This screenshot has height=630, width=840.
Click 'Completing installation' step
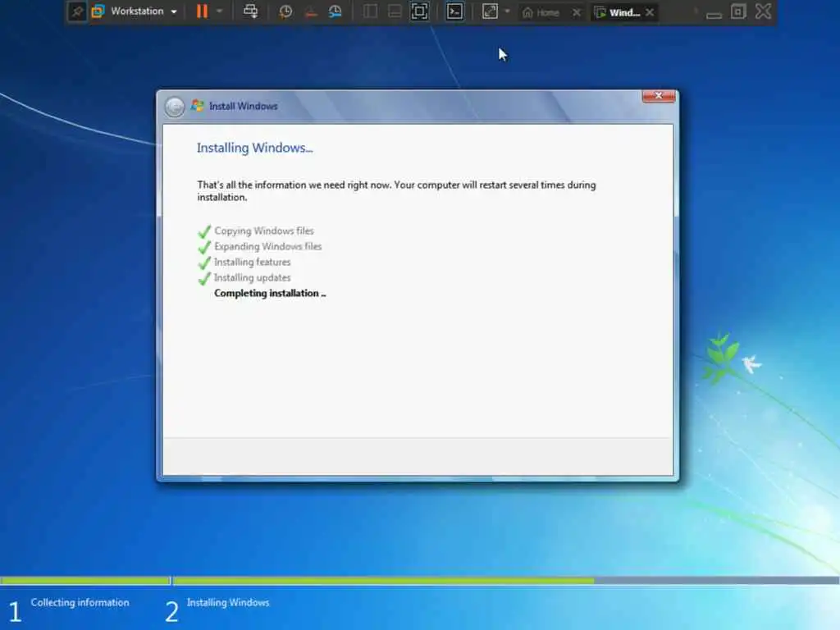270,293
